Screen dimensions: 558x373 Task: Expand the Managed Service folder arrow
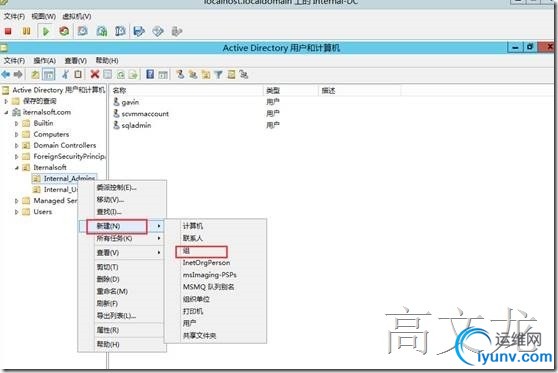pyautogui.click(x=16, y=201)
